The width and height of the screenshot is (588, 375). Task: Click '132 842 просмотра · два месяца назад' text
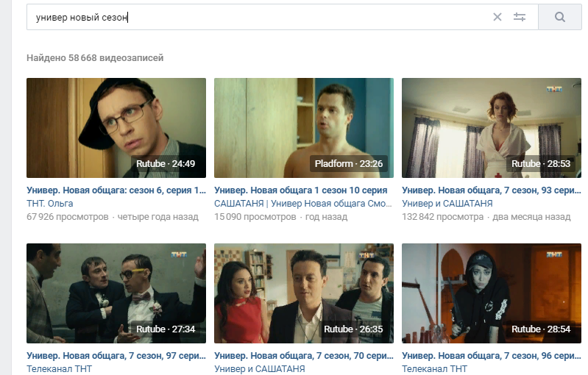click(486, 217)
